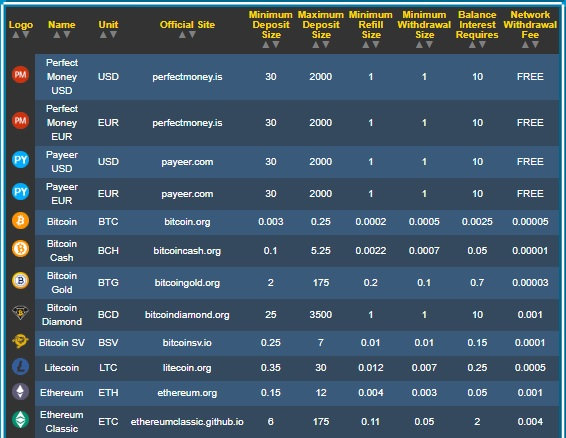Sort Minimum Deposit Size ascending arrow
Image resolution: width=566 pixels, height=438 pixels.
(x=266, y=45)
